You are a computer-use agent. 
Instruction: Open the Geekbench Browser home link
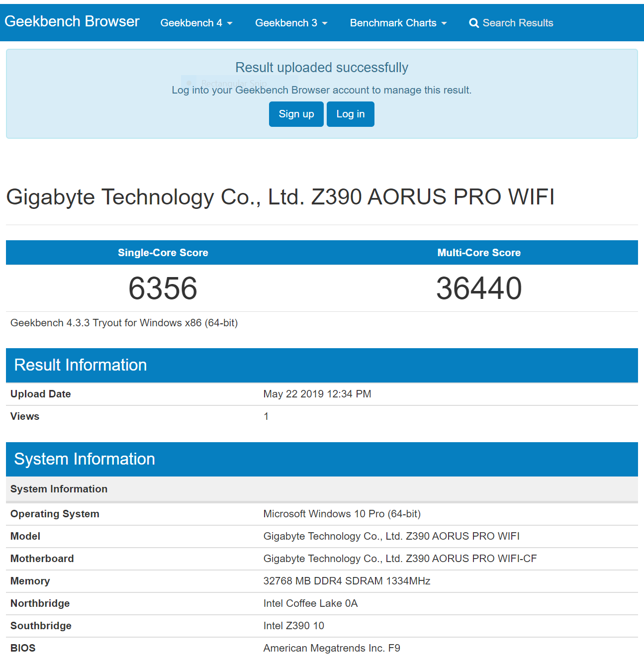pyautogui.click(x=72, y=21)
